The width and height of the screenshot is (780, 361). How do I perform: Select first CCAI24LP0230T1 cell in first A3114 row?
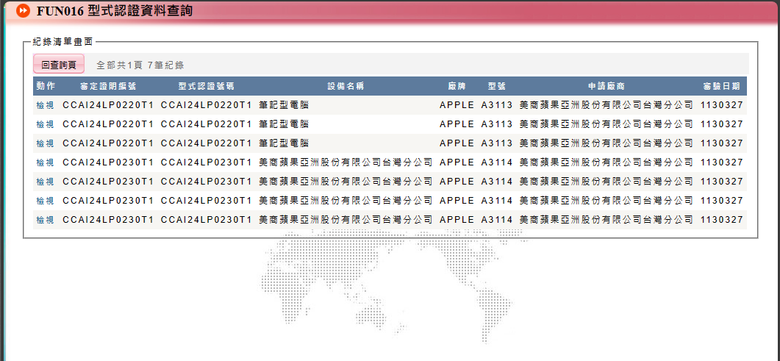click(x=108, y=163)
